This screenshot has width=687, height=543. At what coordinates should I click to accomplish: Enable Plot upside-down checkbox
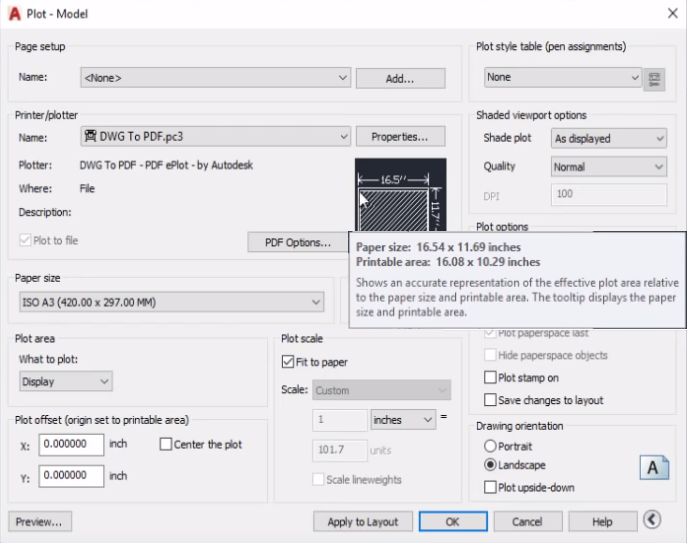point(490,487)
